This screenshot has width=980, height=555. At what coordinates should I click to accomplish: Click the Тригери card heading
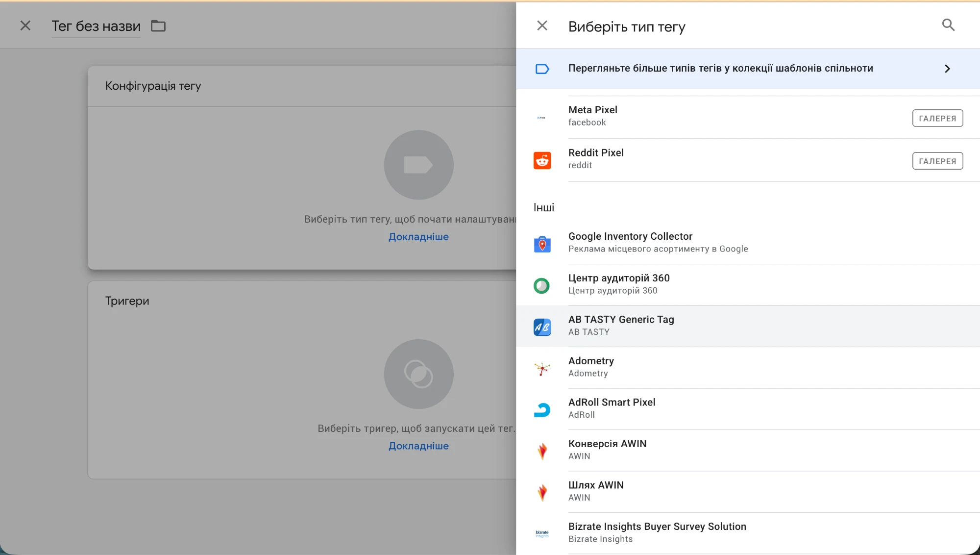click(127, 301)
